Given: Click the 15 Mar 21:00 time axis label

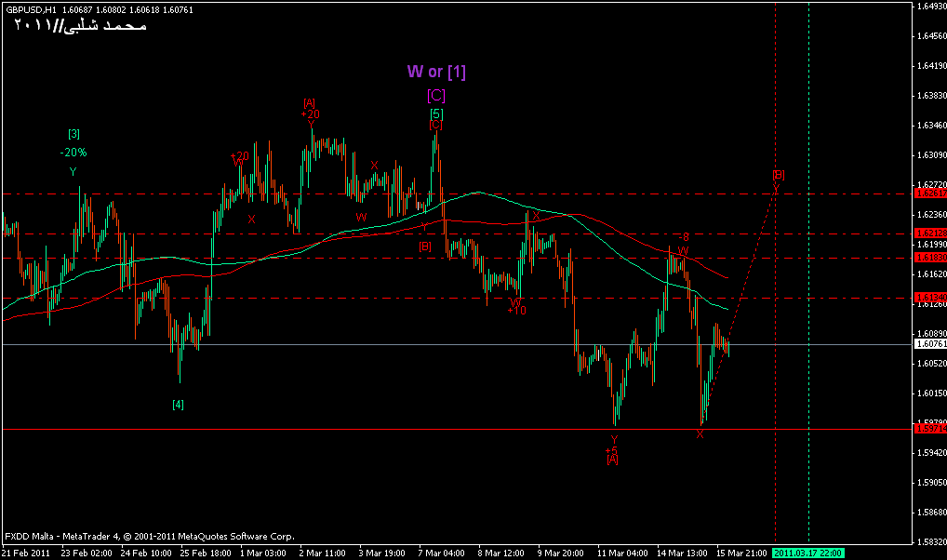Looking at the screenshot, I should (740, 553).
